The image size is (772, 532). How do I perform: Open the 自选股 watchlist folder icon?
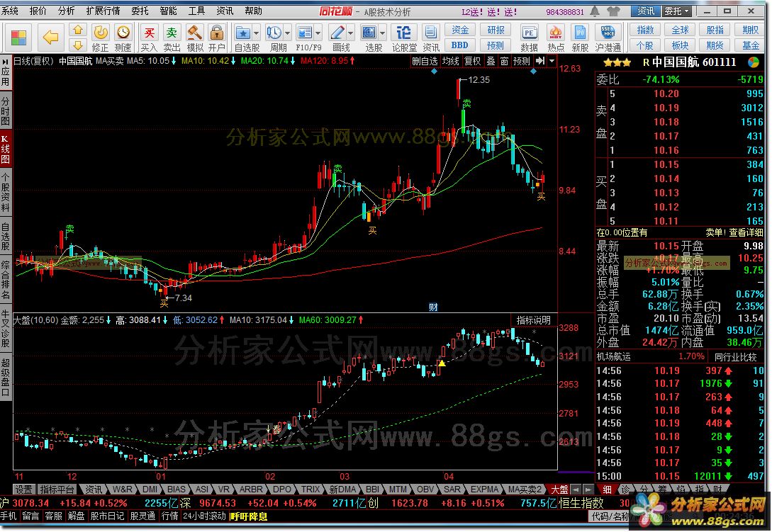coord(243,38)
